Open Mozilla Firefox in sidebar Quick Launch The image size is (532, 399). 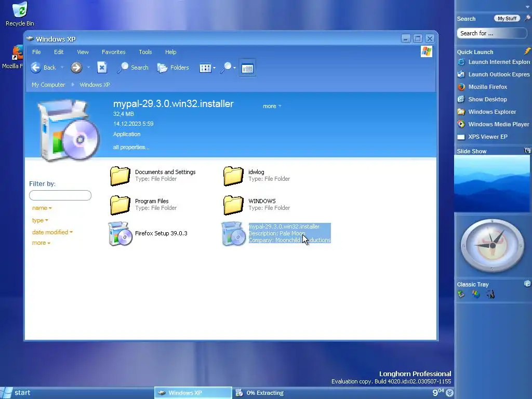[x=483, y=87]
